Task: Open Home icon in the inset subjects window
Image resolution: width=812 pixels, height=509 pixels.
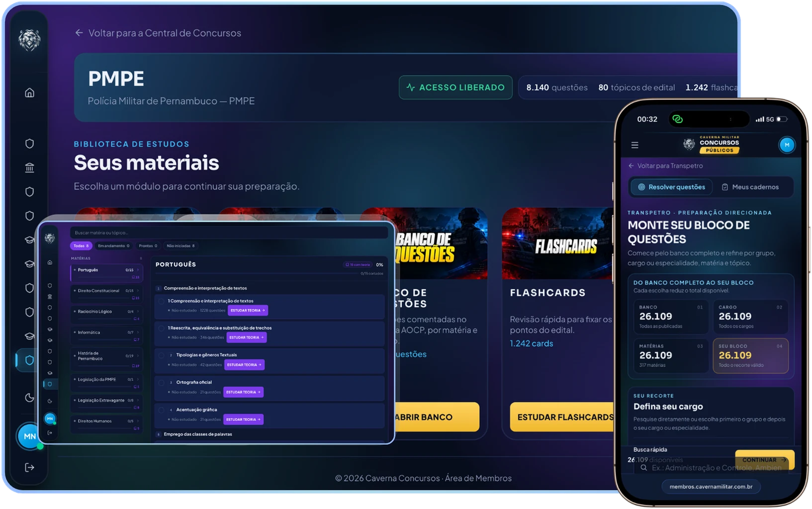Action: 50,262
